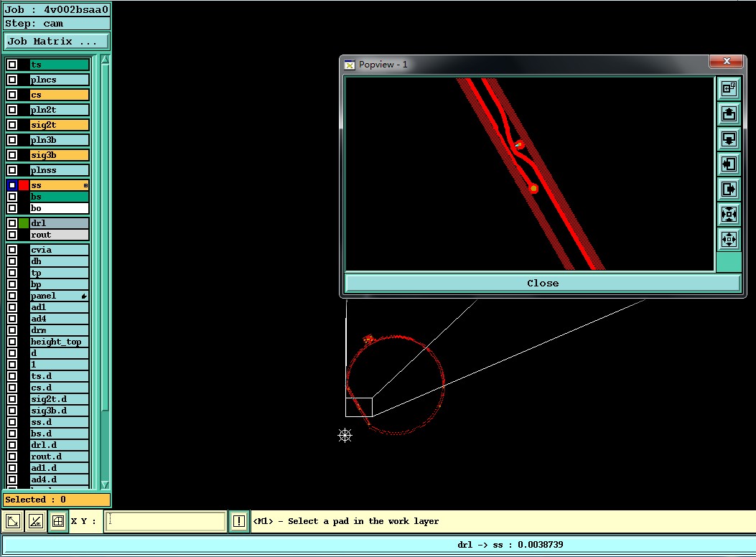Click the Selected : 0 status label
Screen dimensions: 756x557
57,500
